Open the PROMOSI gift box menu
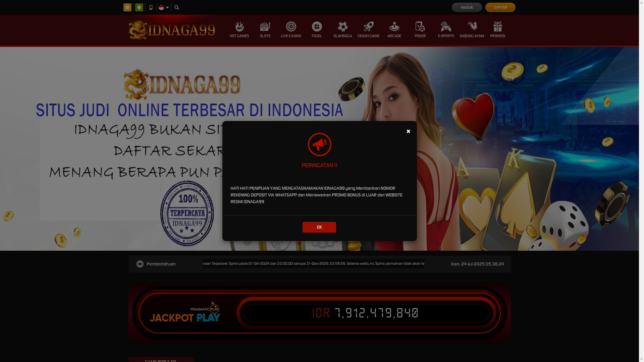Image resolution: width=644 pixels, height=362 pixels. coord(497,30)
